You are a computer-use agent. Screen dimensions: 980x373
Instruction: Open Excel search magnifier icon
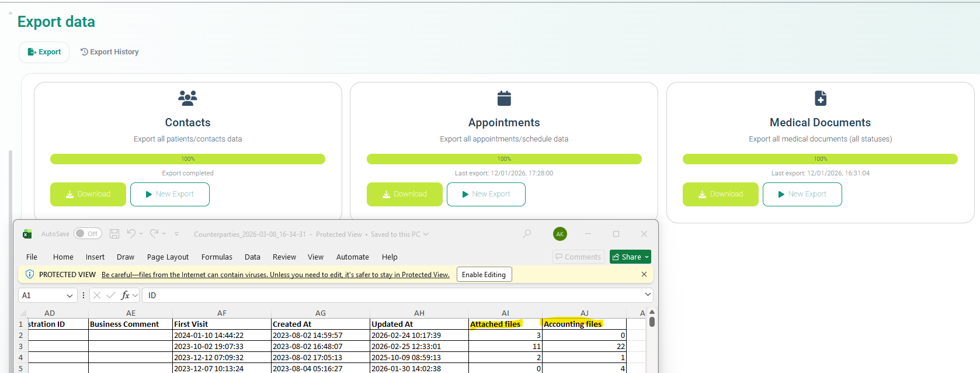[527, 234]
